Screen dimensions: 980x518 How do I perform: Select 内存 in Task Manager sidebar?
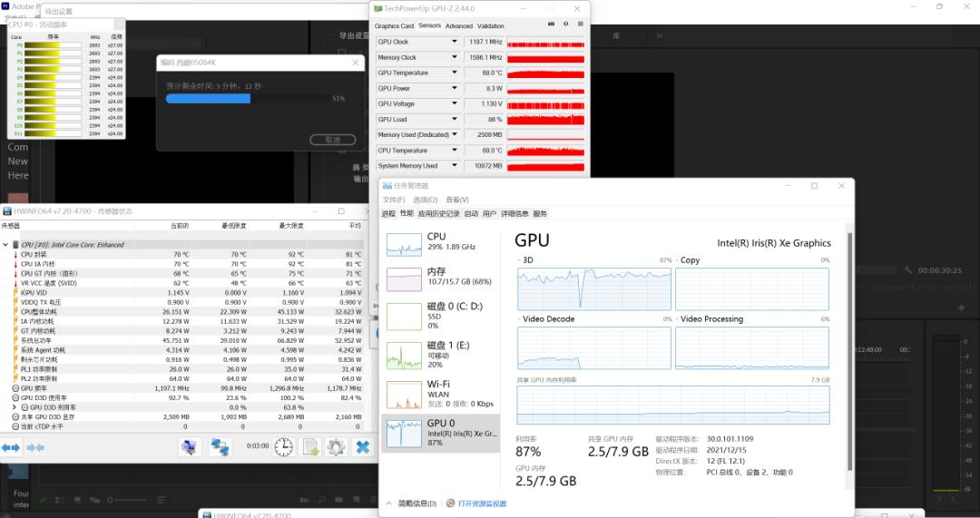pos(441,279)
